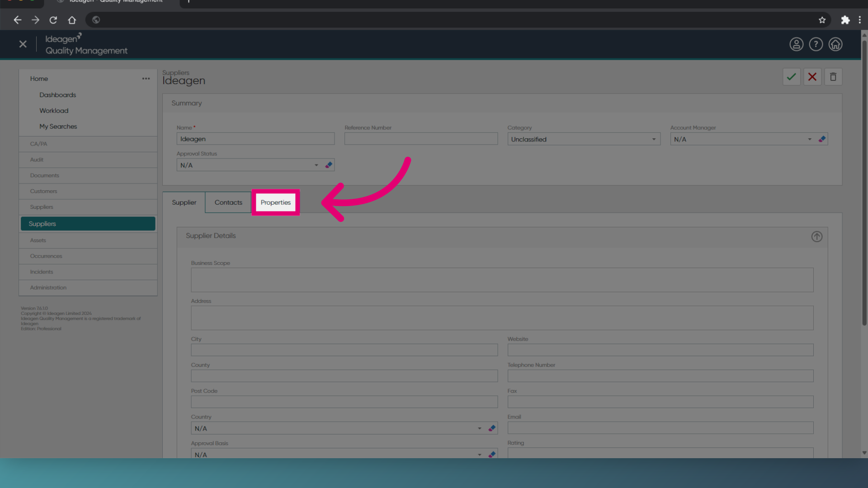Image resolution: width=868 pixels, height=488 pixels.
Task: Save the supplier with the green checkmark
Action: click(791, 77)
